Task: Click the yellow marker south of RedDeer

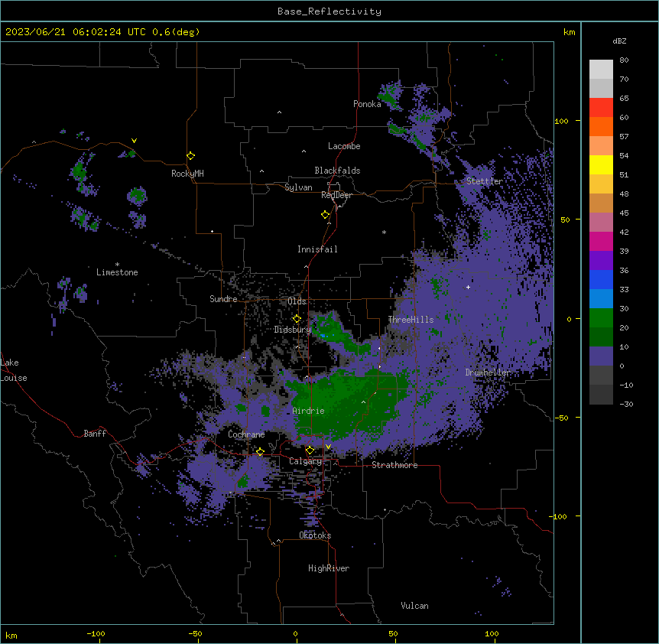Action: click(325, 215)
